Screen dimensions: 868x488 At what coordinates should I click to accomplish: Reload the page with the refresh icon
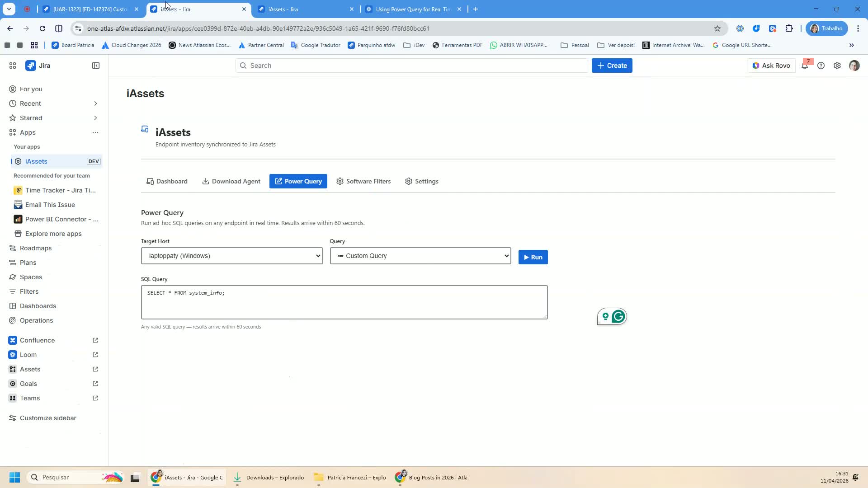pos(42,28)
